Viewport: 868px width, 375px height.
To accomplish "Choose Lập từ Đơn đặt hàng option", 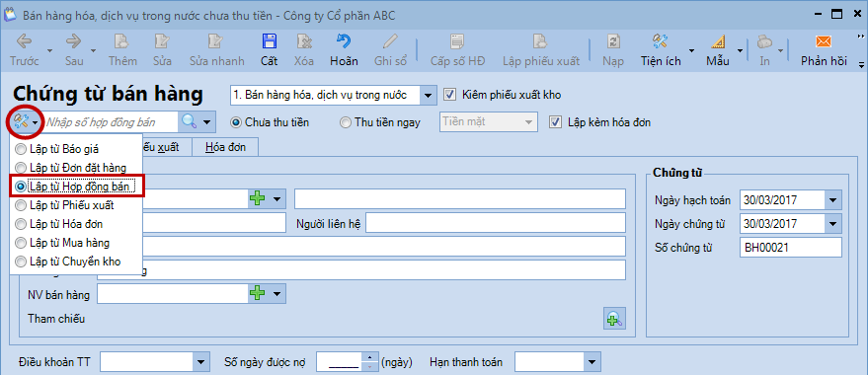I will coord(71,167).
